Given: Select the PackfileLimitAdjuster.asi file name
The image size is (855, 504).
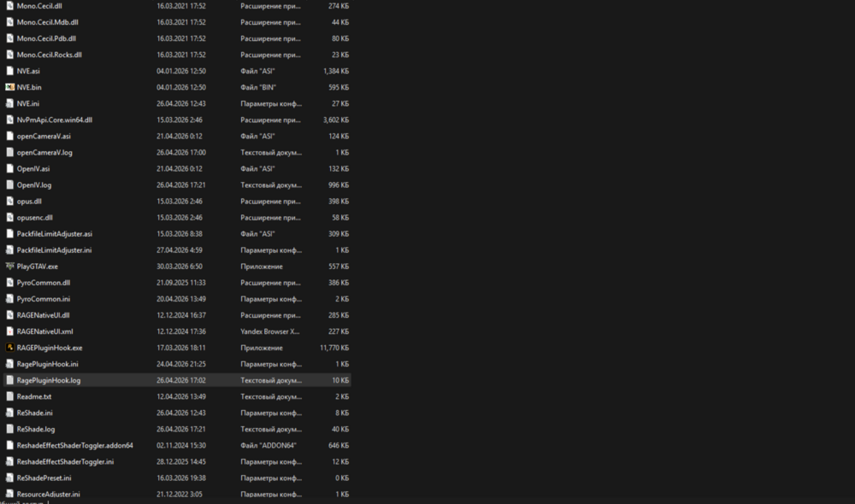Looking at the screenshot, I should point(55,234).
